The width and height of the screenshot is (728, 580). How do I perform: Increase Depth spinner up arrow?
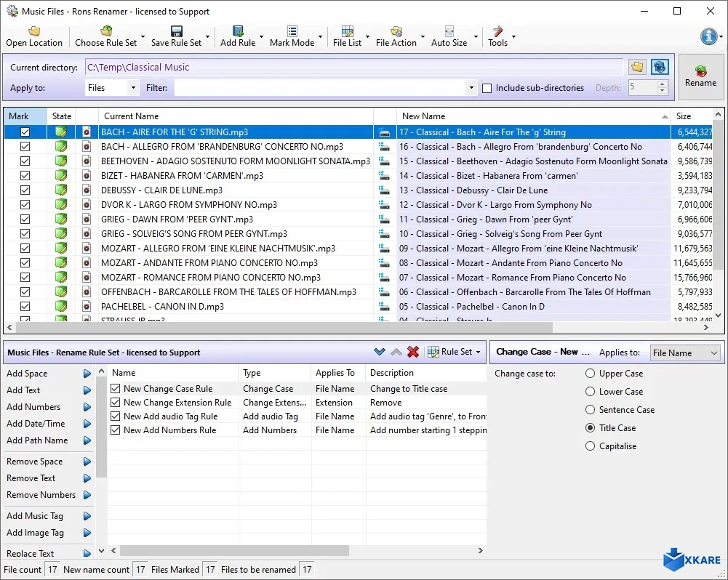click(663, 84)
